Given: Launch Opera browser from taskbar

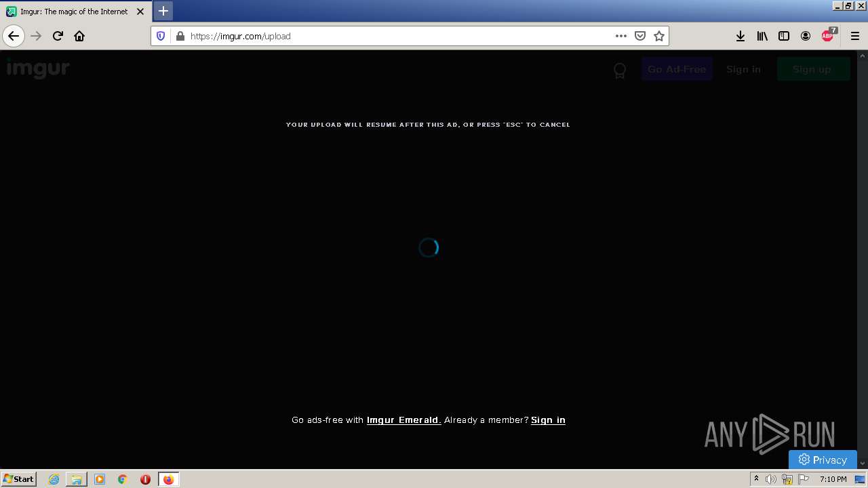Looking at the screenshot, I should 145,479.
